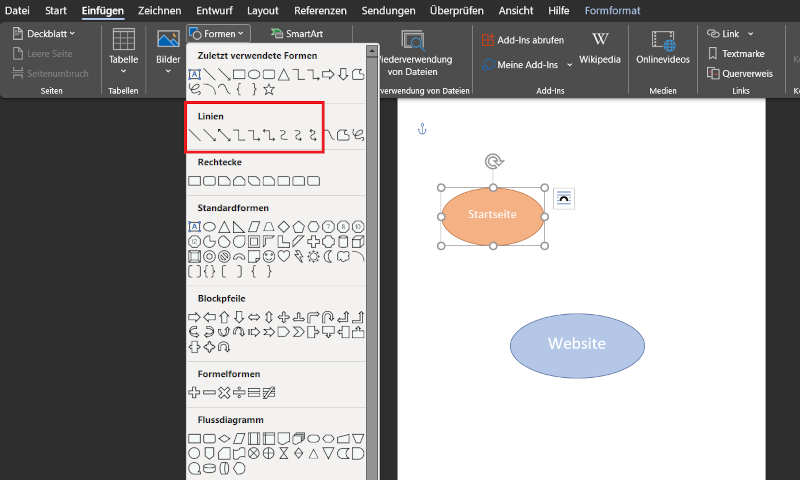The height and width of the screenshot is (480, 800).
Task: Switch to the Formformat tab
Action: coord(612,11)
